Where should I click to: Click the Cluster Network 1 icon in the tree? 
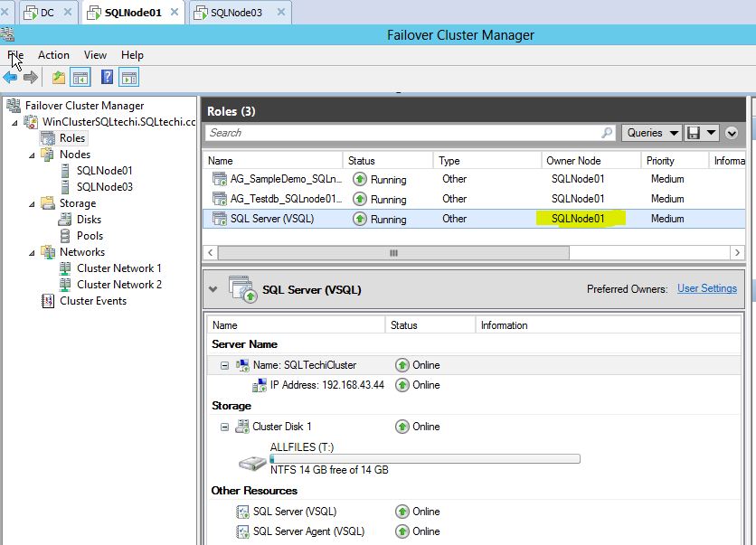tap(64, 268)
